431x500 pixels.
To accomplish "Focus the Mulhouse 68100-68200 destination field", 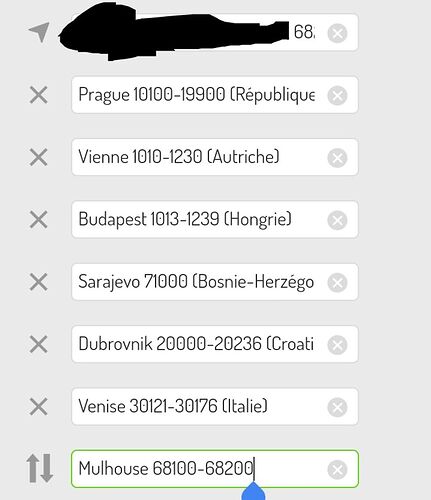I will (x=215, y=469).
